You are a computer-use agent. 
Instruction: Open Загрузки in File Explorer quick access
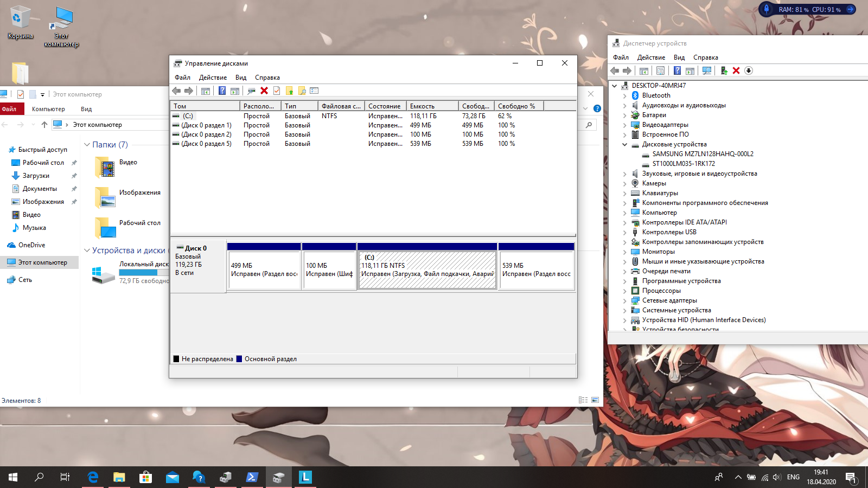coord(36,176)
